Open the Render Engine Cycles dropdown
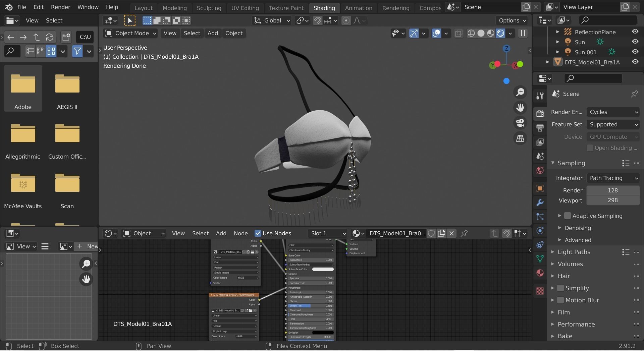Screen dimensions: 644x351 point(613,112)
